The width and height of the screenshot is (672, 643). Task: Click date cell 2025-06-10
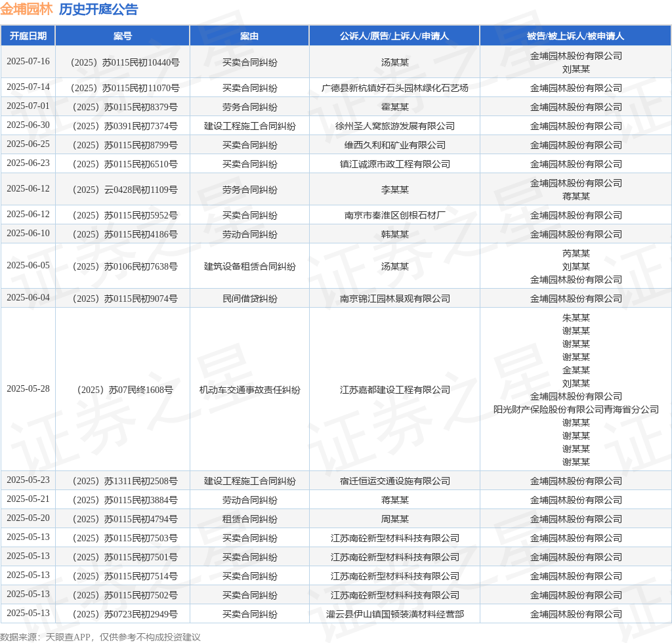[x=28, y=233]
